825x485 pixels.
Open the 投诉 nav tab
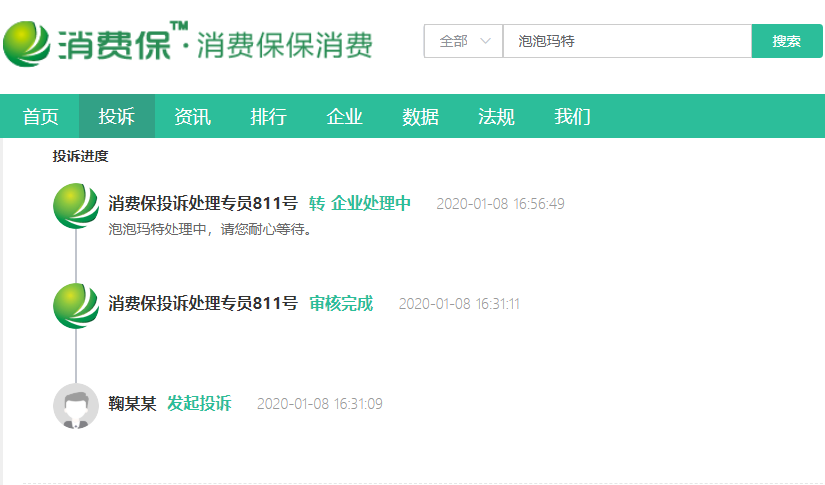click(117, 116)
